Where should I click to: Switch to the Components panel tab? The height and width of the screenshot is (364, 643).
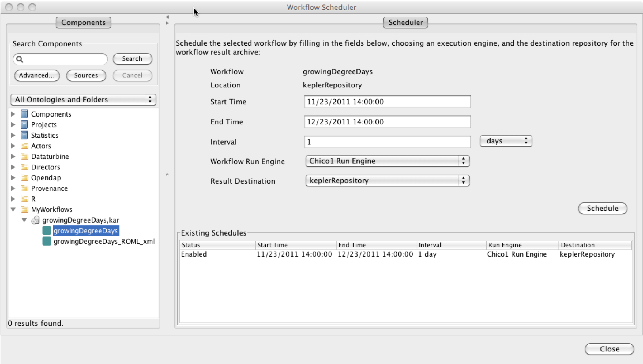[x=83, y=23]
